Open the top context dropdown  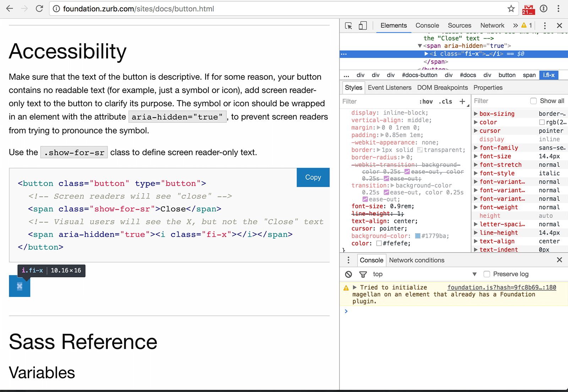(425, 274)
